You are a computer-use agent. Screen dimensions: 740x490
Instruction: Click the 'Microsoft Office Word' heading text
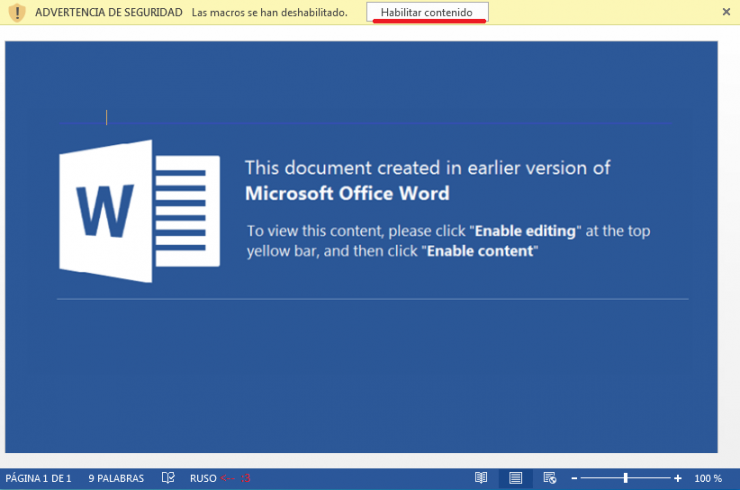tap(347, 193)
